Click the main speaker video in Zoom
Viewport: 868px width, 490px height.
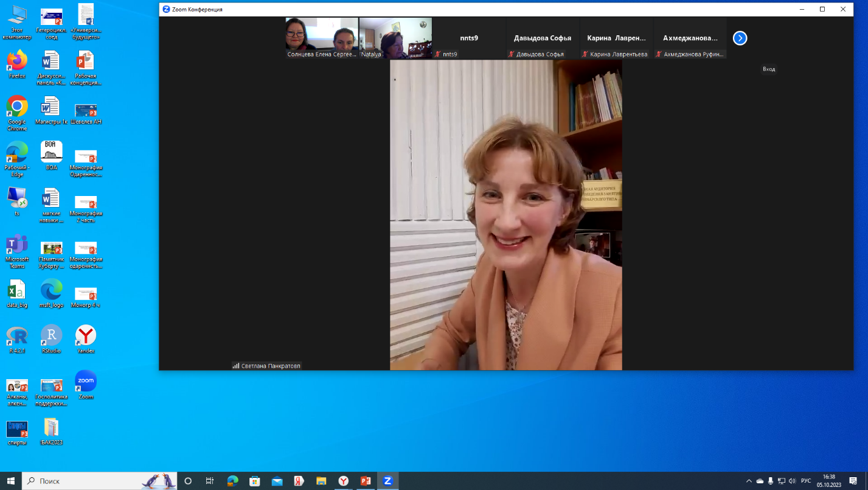click(x=506, y=215)
